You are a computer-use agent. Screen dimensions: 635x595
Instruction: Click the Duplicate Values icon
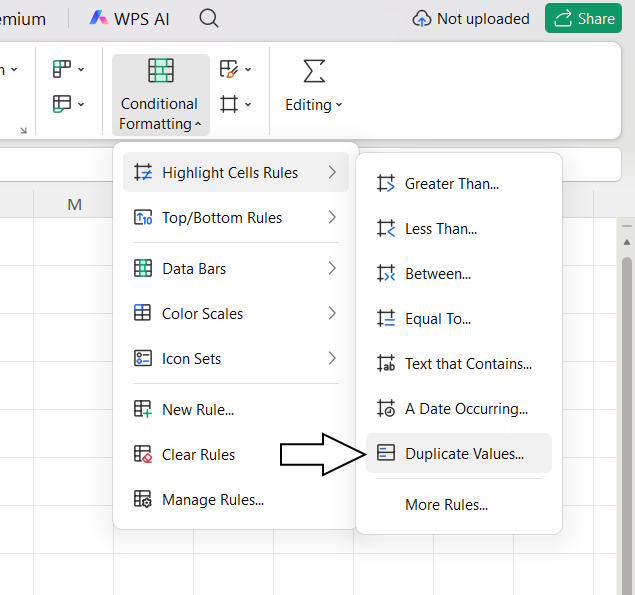pos(386,453)
